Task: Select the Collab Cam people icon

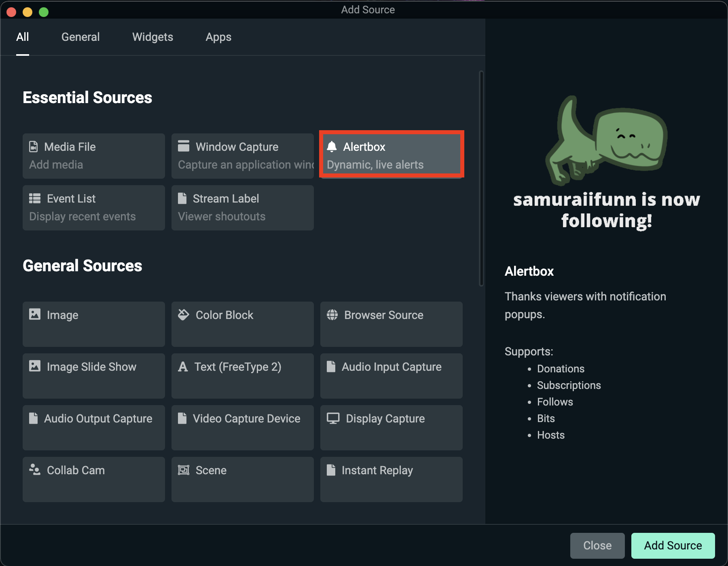Action: pyautogui.click(x=35, y=469)
